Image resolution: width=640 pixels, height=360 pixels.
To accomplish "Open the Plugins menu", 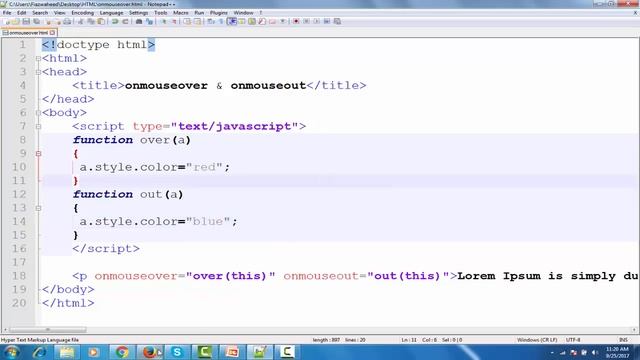I will (x=218, y=13).
